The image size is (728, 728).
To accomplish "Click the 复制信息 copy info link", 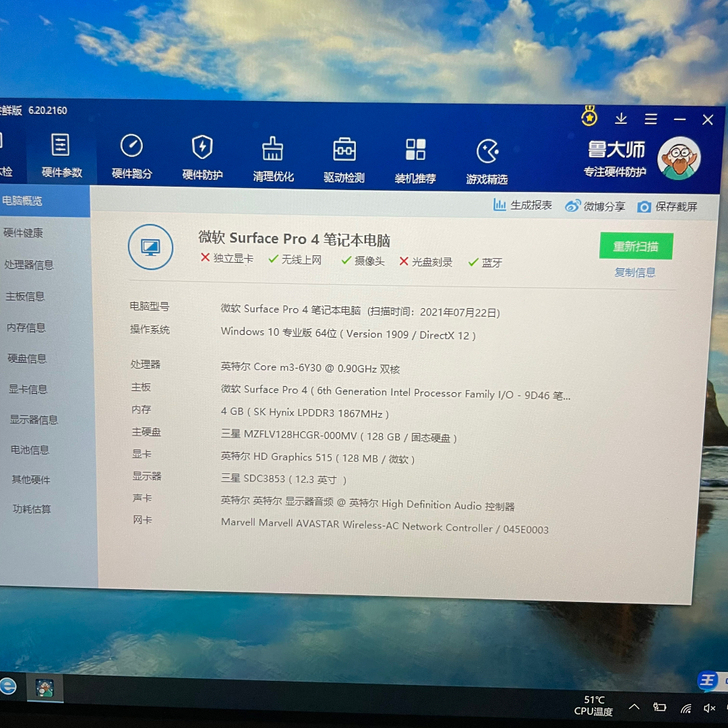I will tap(635, 272).
